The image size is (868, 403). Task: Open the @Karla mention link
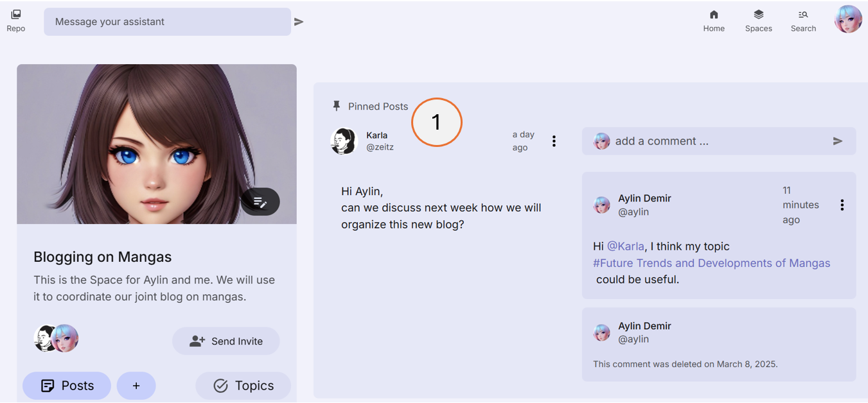pos(628,246)
